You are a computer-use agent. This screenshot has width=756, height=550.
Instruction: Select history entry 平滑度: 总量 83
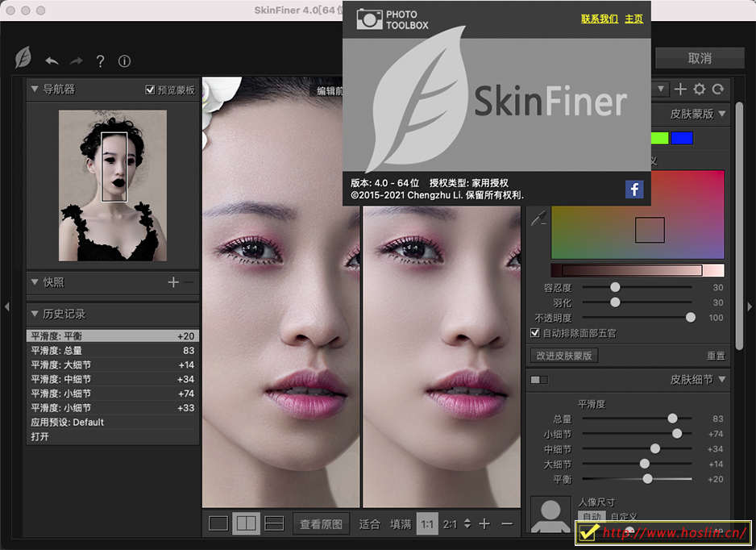[113, 350]
